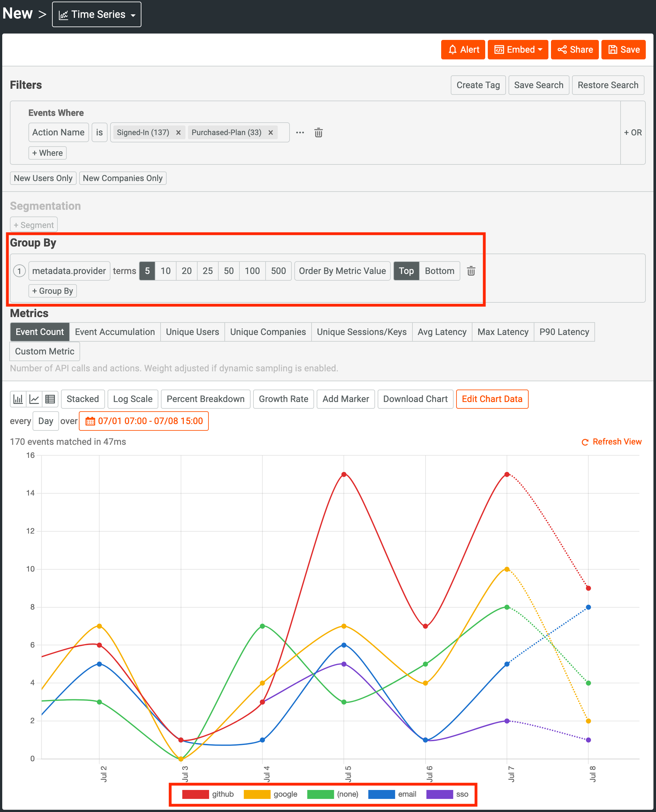This screenshot has height=812, width=656.
Task: Switch metric to Unique Users
Action: 192,331
